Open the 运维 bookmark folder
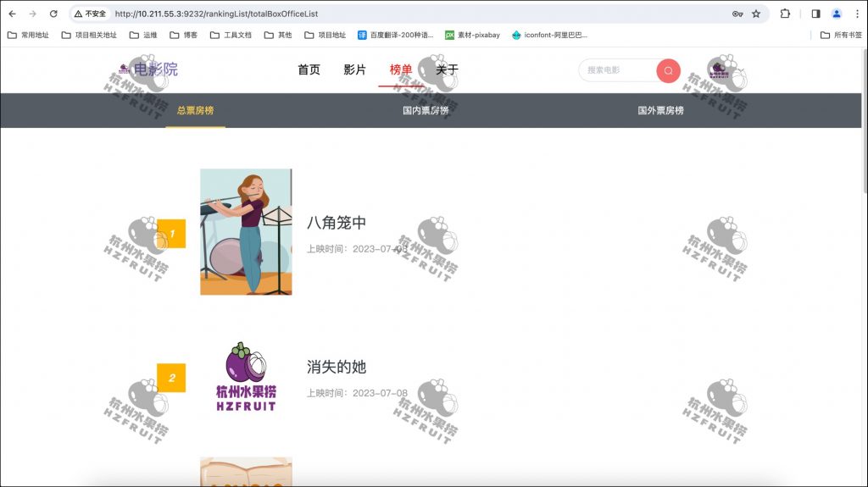Screen dimensions: 868x487 click(143, 35)
